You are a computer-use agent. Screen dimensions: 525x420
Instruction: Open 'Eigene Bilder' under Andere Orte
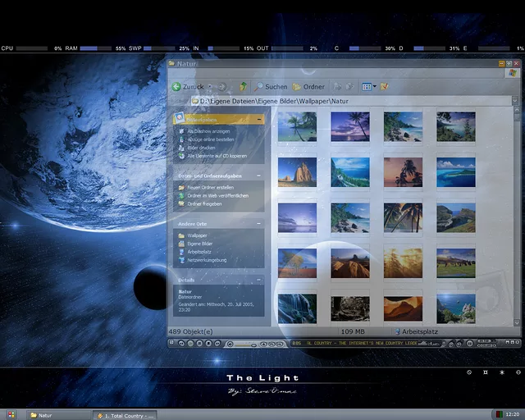pyautogui.click(x=199, y=244)
